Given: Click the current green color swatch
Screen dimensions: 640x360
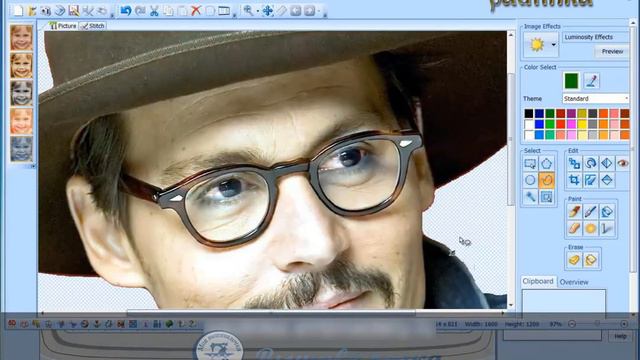Looking at the screenshot, I should (x=571, y=81).
